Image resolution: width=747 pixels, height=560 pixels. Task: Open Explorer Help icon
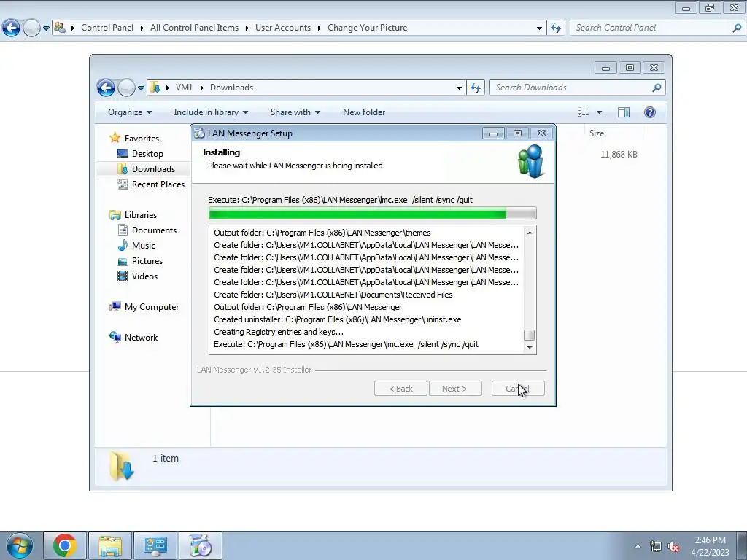[x=650, y=112]
